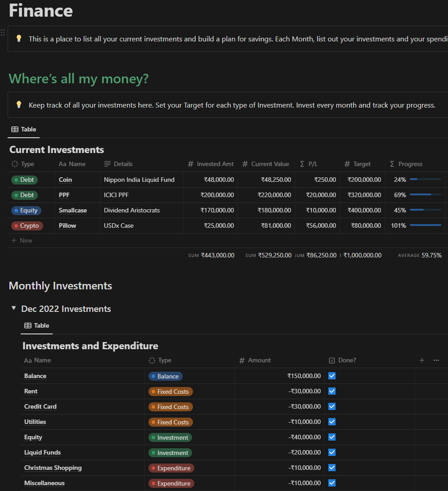
Task: Collapse the Dec 2022 Investments toggle
Action: click(x=14, y=308)
